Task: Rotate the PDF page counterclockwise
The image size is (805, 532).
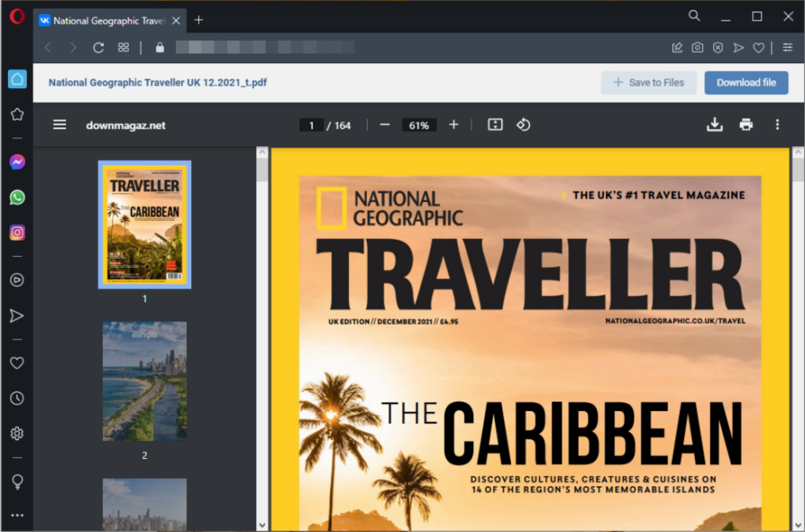Action: pos(523,125)
